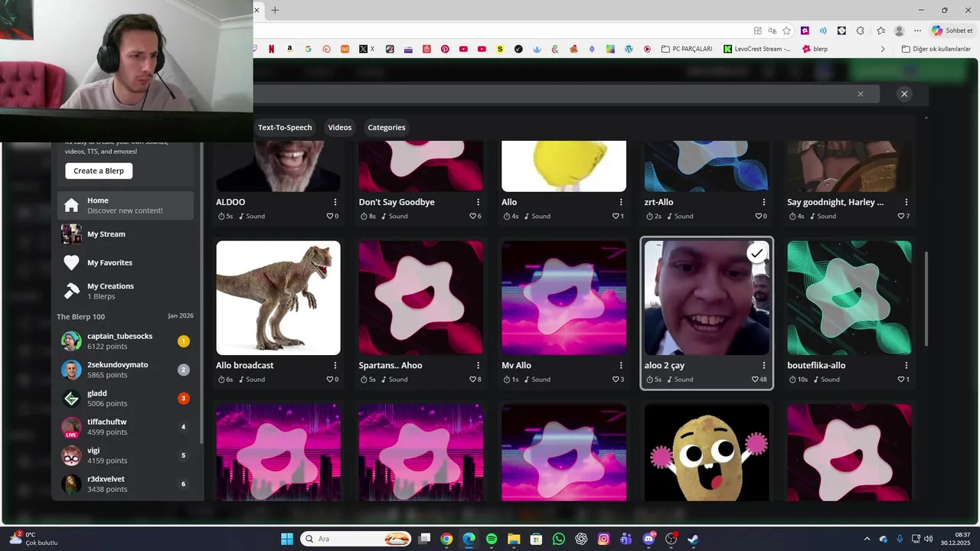
Task: Expand the bookmarks overflow chevron
Action: 883,49
